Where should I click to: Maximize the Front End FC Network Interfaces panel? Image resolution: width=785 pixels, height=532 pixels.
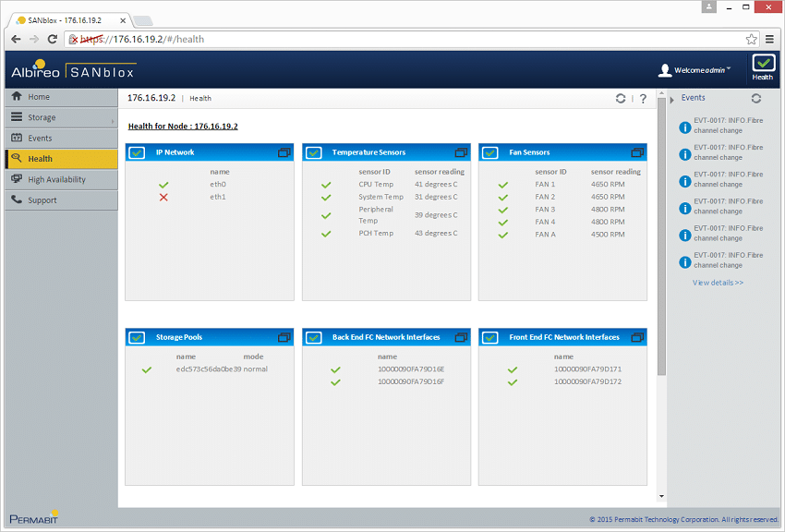tap(637, 338)
